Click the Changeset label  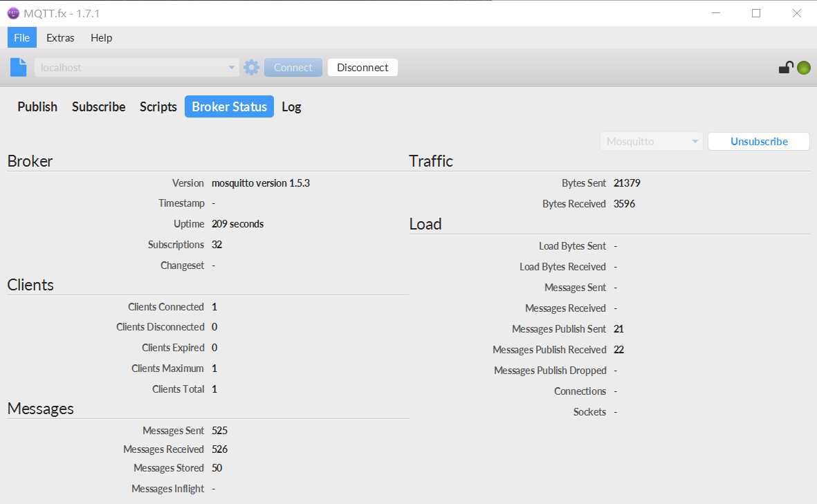[x=183, y=265]
